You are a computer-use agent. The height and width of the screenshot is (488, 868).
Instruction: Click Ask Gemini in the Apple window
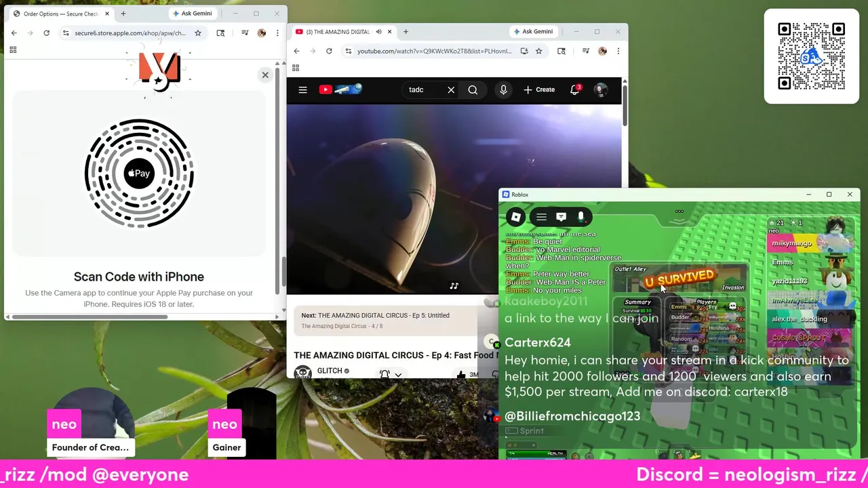coord(192,14)
